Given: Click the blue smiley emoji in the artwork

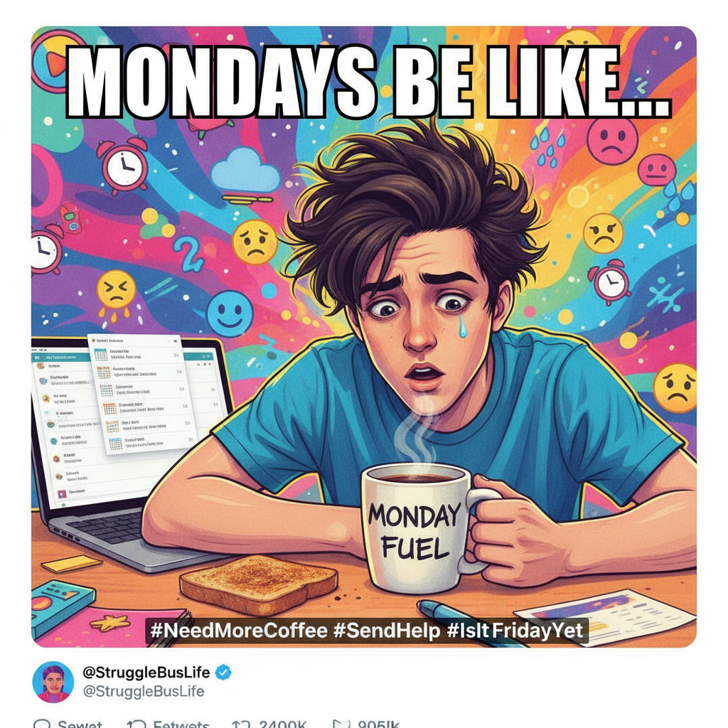Looking at the screenshot, I should point(230,314).
